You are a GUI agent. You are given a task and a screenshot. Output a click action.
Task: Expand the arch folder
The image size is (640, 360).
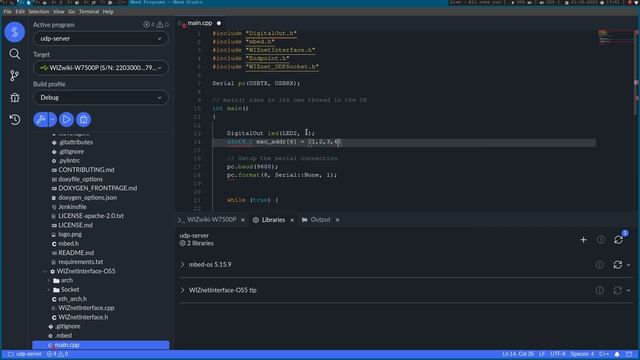coord(49,280)
